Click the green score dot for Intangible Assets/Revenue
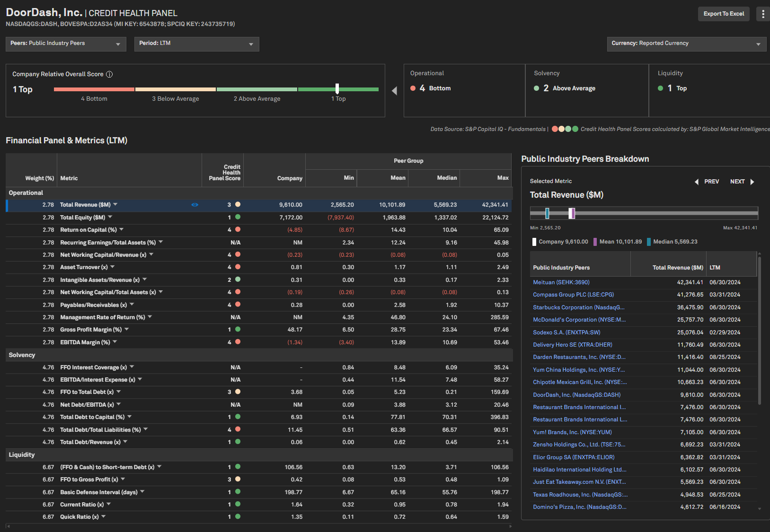Image resolution: width=770 pixels, height=532 pixels. [238, 279]
